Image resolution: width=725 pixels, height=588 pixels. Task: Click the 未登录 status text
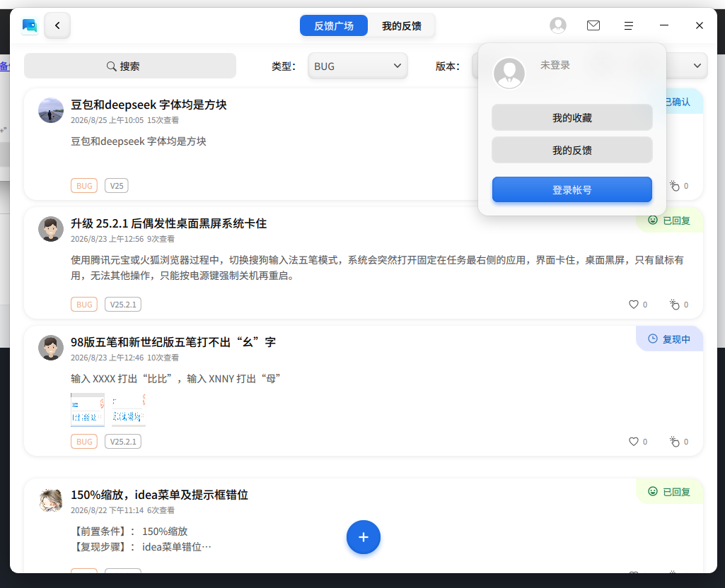pos(555,65)
